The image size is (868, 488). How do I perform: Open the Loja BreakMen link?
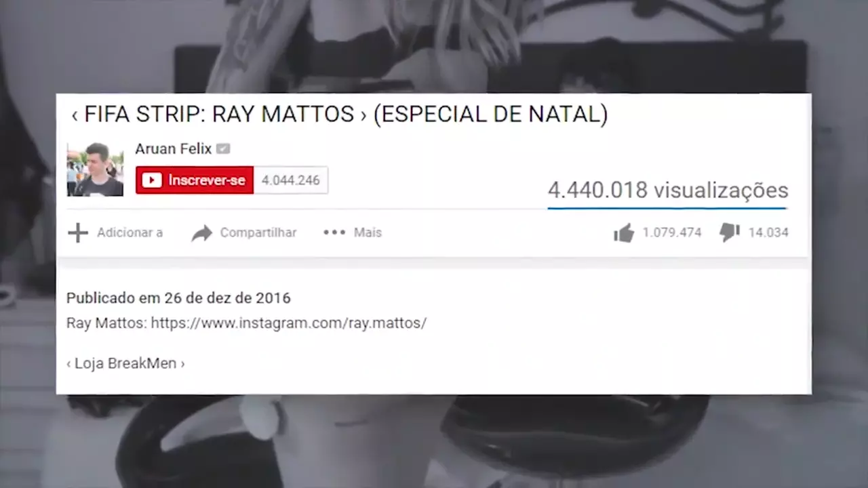(x=125, y=363)
